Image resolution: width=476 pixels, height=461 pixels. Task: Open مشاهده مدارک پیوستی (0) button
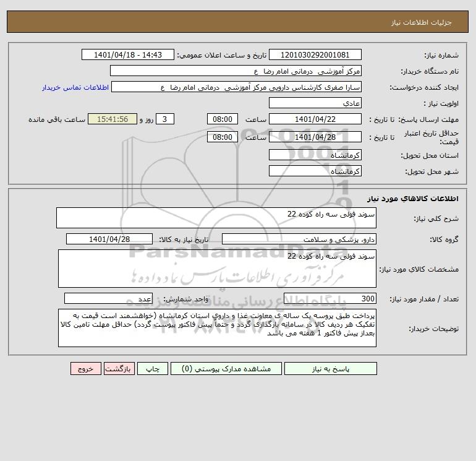point(226,369)
